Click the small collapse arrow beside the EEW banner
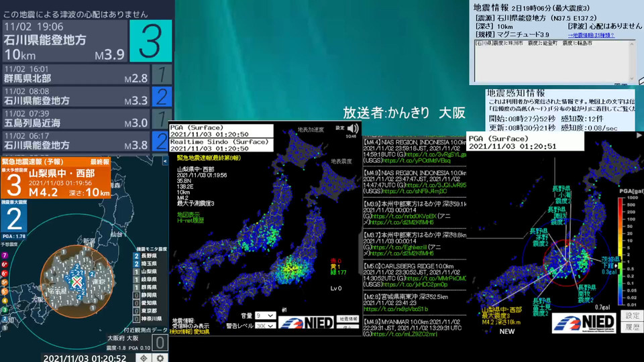The image size is (644, 362). [165, 162]
